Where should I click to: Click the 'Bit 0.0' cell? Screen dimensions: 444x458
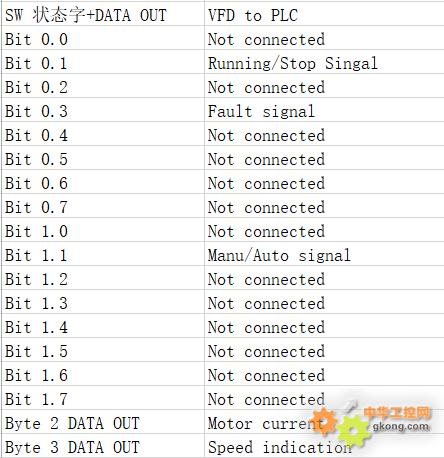103,38
